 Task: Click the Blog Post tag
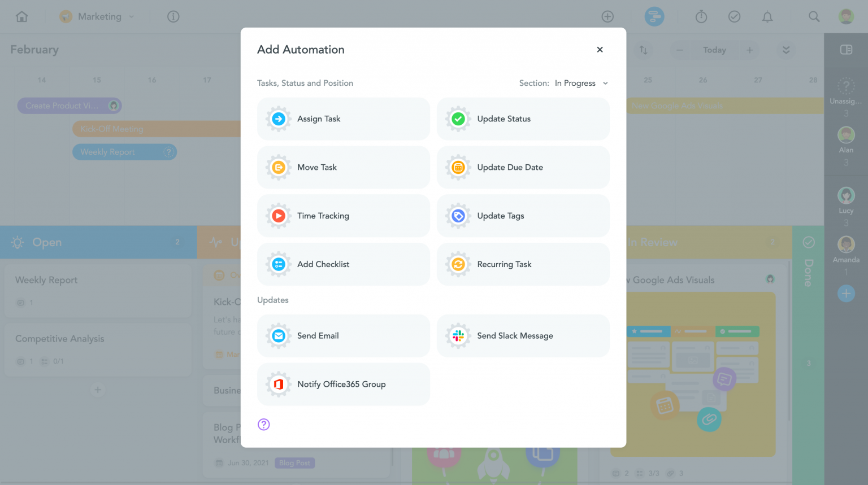(x=295, y=463)
